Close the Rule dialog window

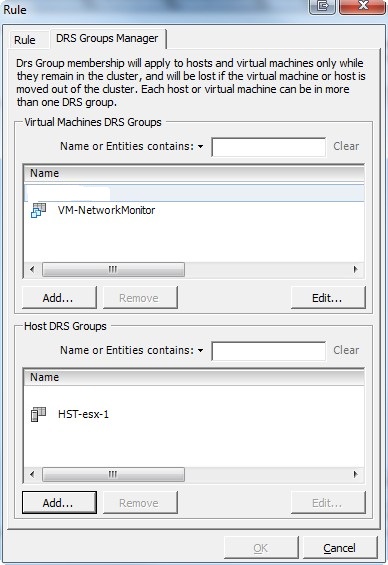tap(362, 6)
